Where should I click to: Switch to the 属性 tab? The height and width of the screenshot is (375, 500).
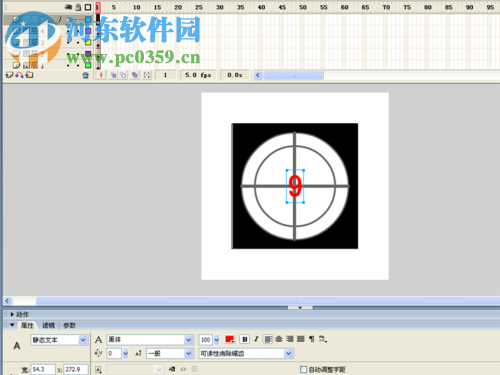(x=27, y=325)
